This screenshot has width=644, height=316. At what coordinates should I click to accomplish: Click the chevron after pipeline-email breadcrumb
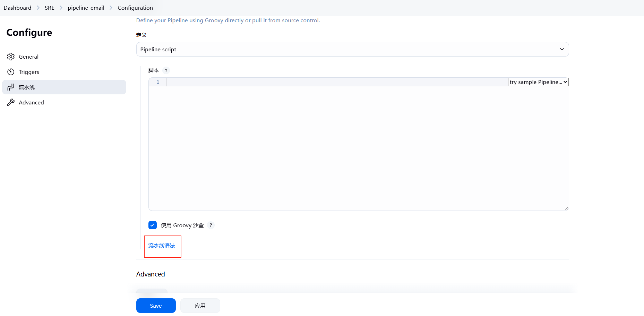(111, 8)
